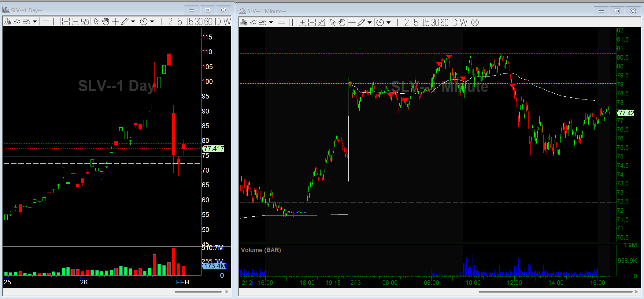Fit chart to window in SLV 1 Day toolbar
The image size is (644, 299).
(85, 21)
